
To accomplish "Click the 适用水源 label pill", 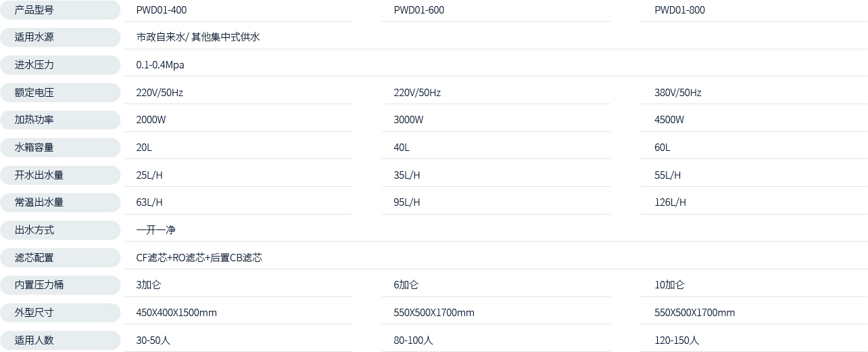I will coord(59,37).
